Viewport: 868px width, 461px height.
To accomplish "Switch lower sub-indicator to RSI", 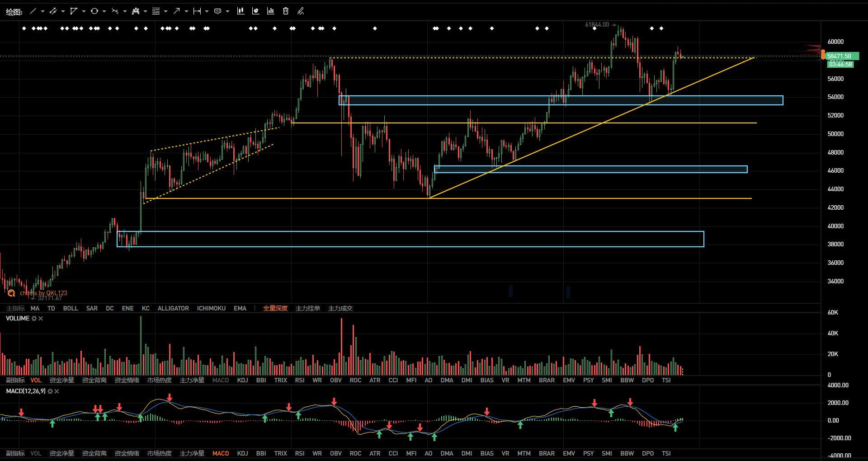I will point(299,453).
